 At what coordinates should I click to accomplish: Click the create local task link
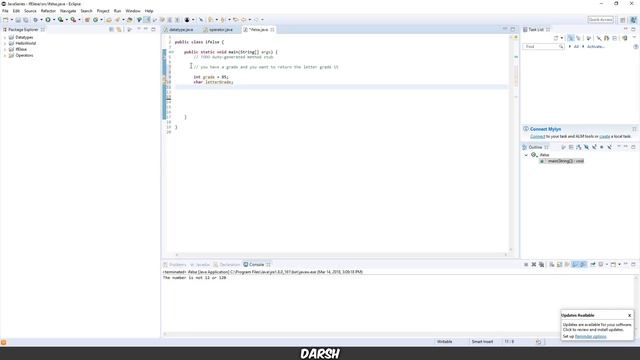pos(604,136)
